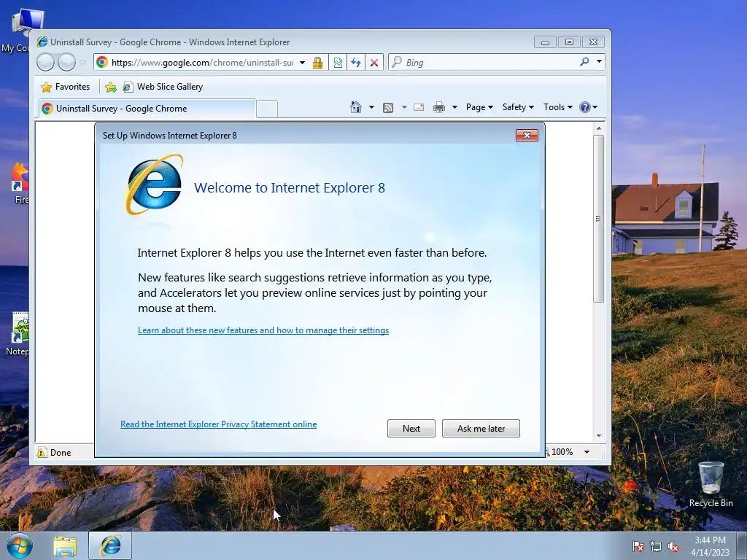Choose Ask me later button
This screenshot has height=560, width=747.
coord(481,428)
